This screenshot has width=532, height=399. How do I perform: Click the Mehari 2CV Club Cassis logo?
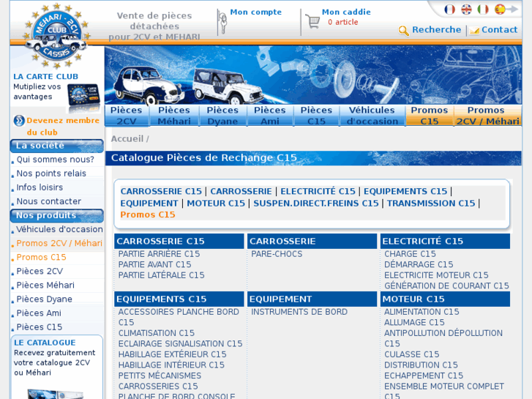(56, 36)
